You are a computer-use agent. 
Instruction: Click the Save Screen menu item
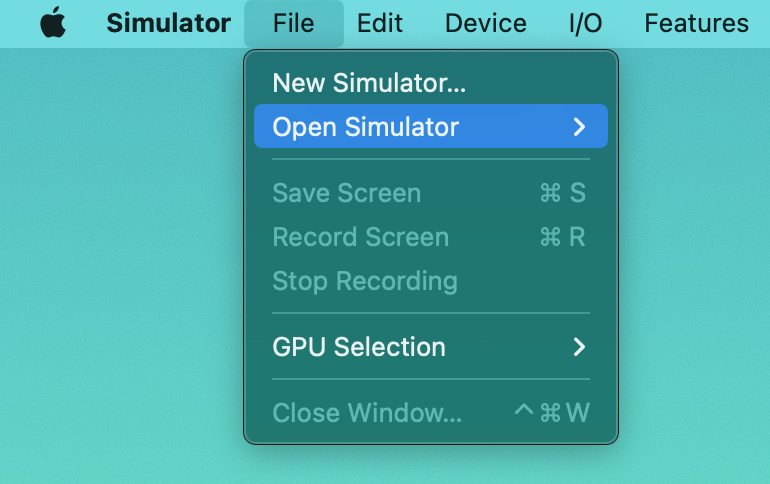tap(346, 193)
